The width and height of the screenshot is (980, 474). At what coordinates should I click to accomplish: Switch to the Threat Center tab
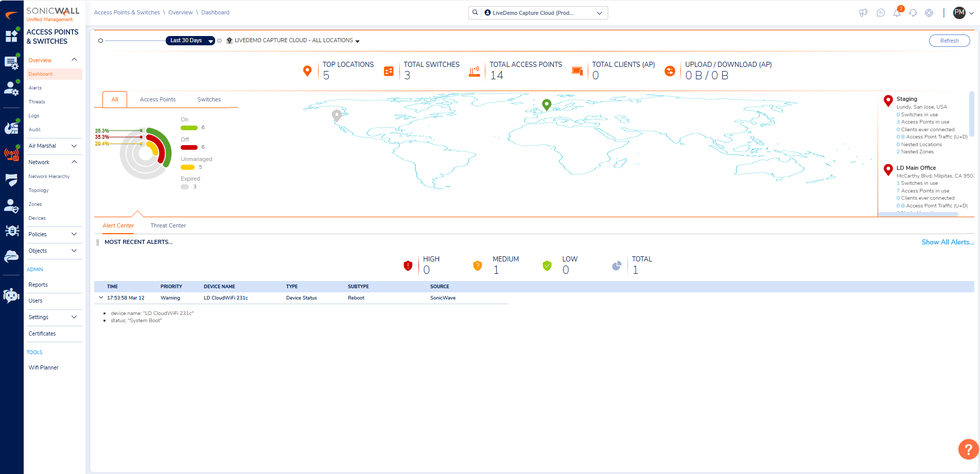168,225
